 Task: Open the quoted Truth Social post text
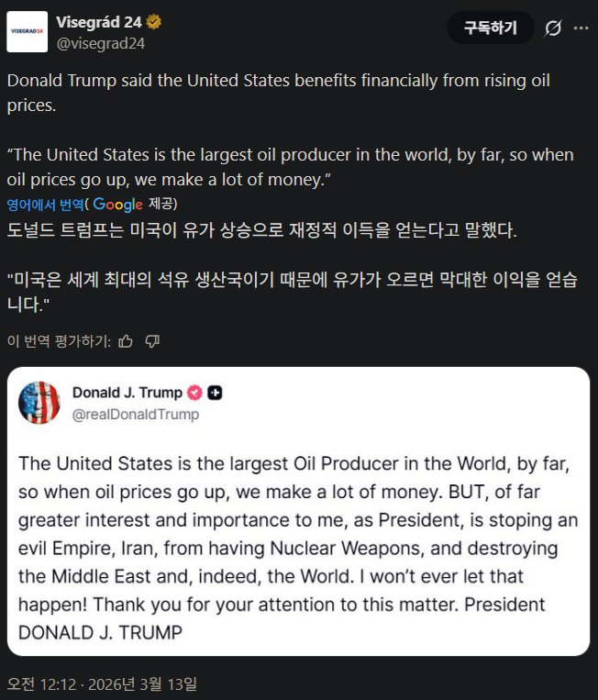pyautogui.click(x=298, y=548)
